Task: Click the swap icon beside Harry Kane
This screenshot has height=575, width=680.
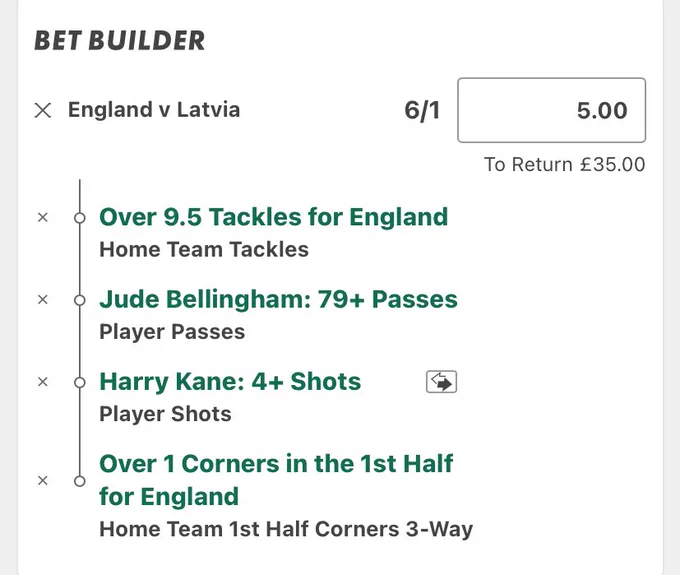Action: tap(441, 382)
